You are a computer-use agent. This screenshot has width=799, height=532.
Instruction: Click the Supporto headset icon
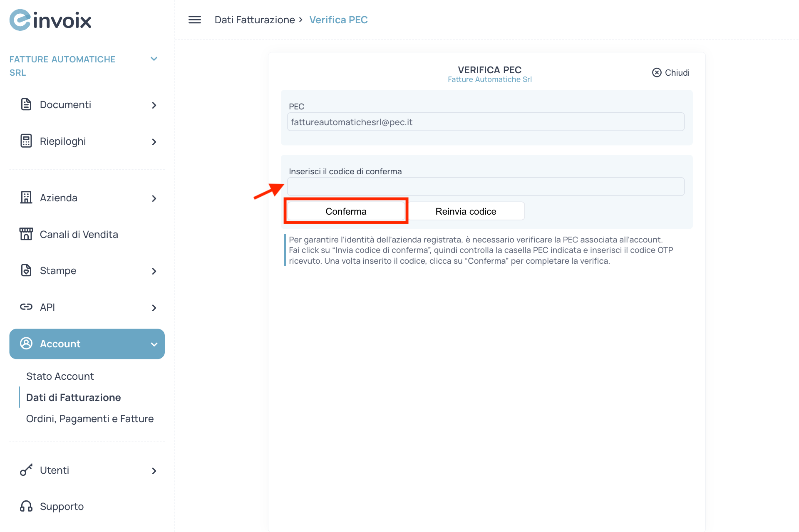point(26,506)
